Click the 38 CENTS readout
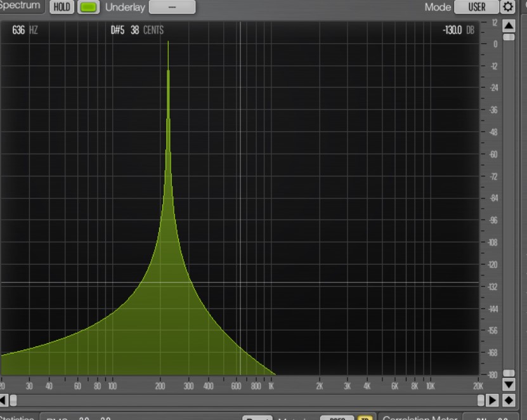Screen dimensions: 527x420 click(147, 30)
